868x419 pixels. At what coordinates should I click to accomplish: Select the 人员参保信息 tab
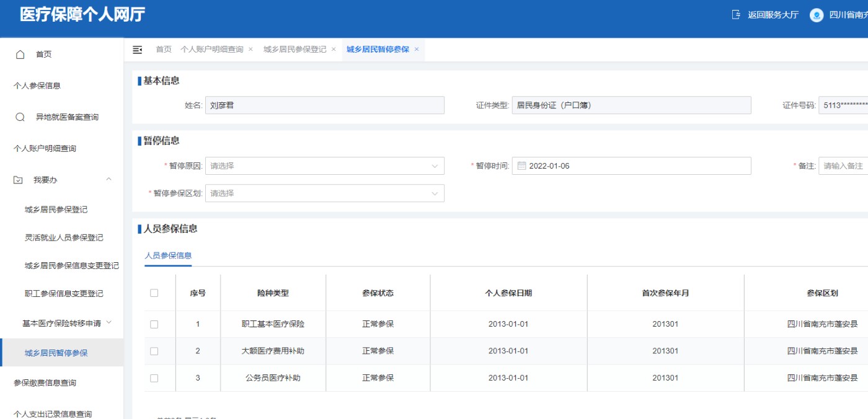pyautogui.click(x=168, y=255)
